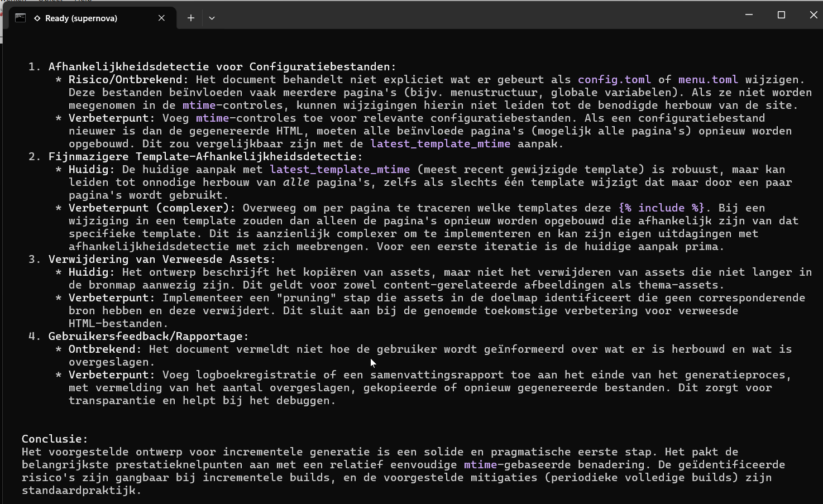Click the "Verwijdering van Verweesde Assets" heading

pyautogui.click(x=161, y=260)
